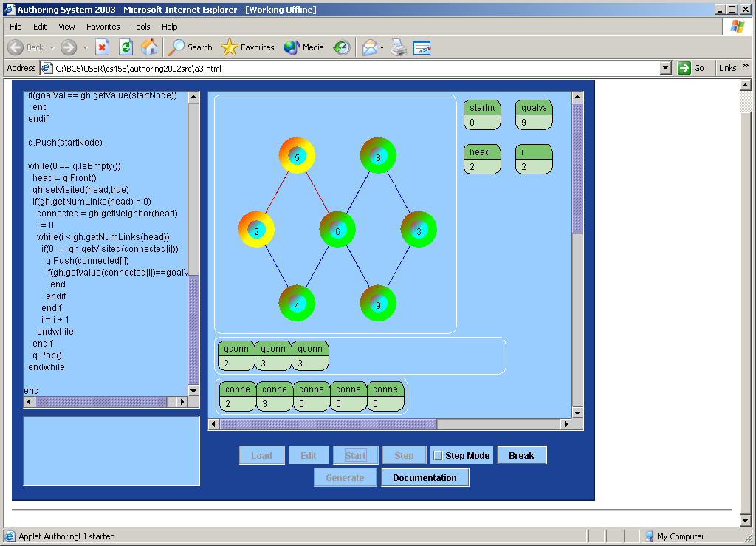Click the Media toolbar button
This screenshot has width=756, height=546.
pos(304,47)
